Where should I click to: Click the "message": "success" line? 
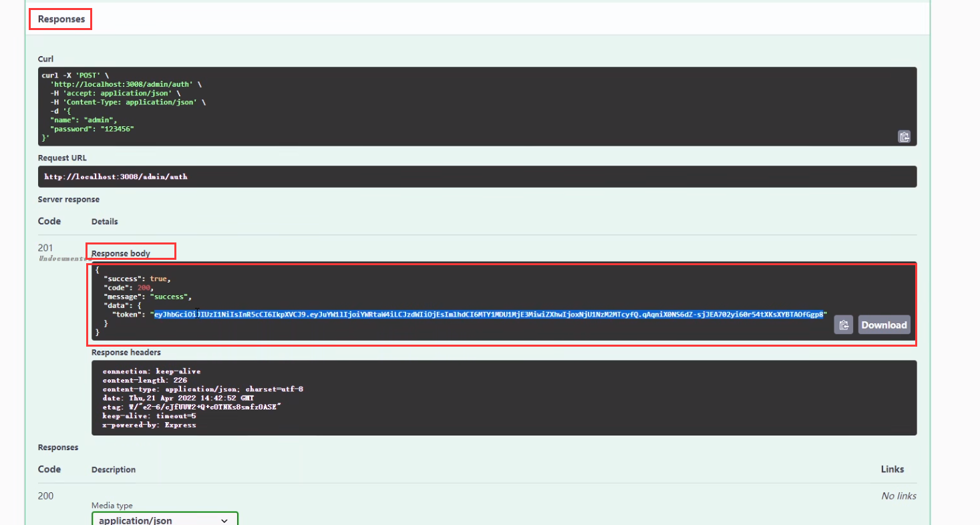click(148, 296)
